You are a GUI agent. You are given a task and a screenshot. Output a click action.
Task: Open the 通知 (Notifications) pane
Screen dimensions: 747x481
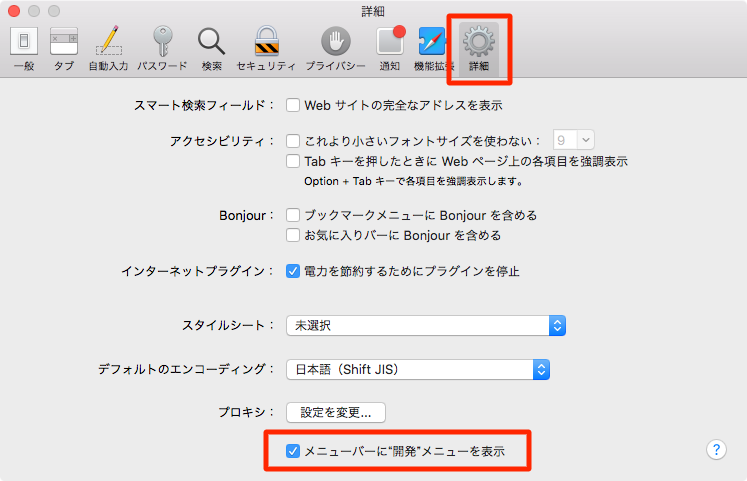click(x=390, y=49)
